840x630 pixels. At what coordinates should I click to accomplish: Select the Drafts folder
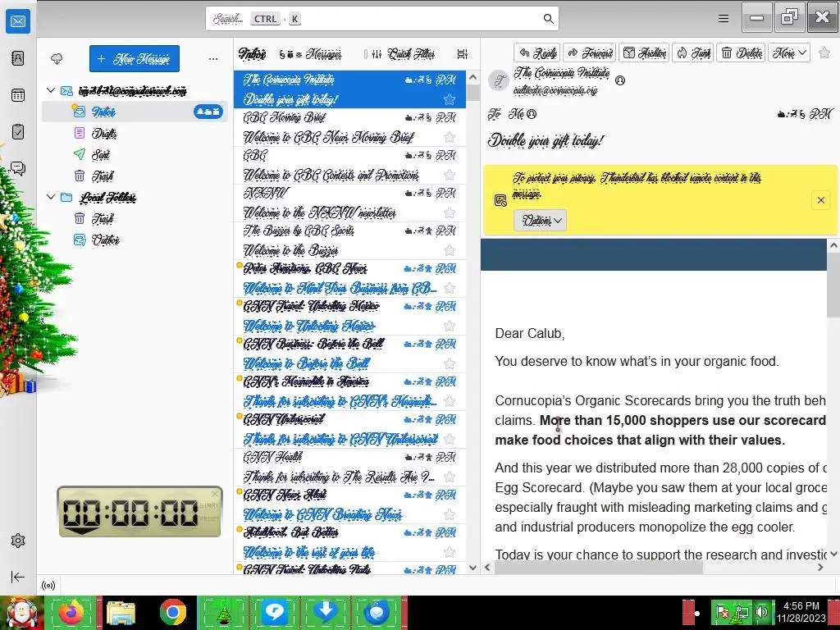[x=135, y=133]
